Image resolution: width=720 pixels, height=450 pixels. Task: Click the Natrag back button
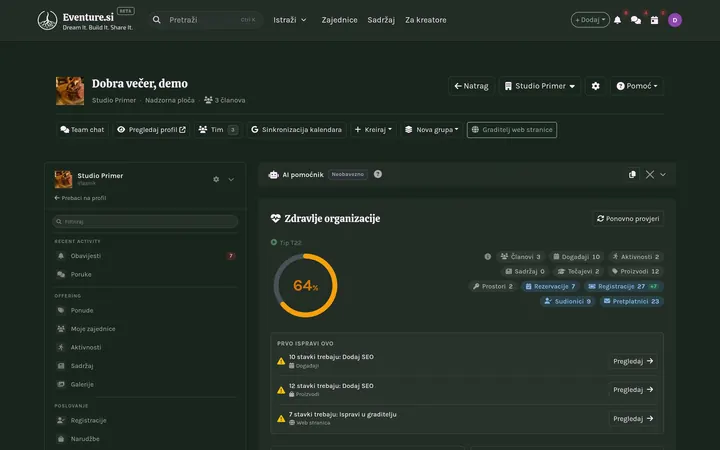tap(472, 86)
